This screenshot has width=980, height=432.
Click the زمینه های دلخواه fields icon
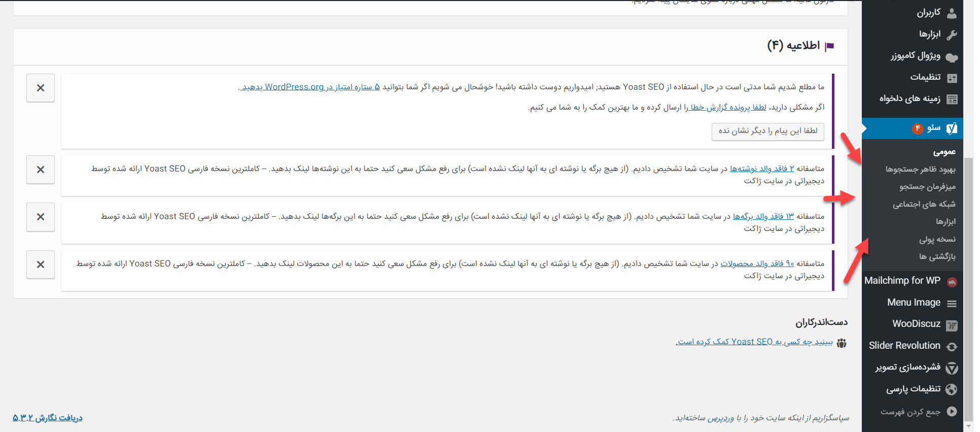click(x=952, y=99)
